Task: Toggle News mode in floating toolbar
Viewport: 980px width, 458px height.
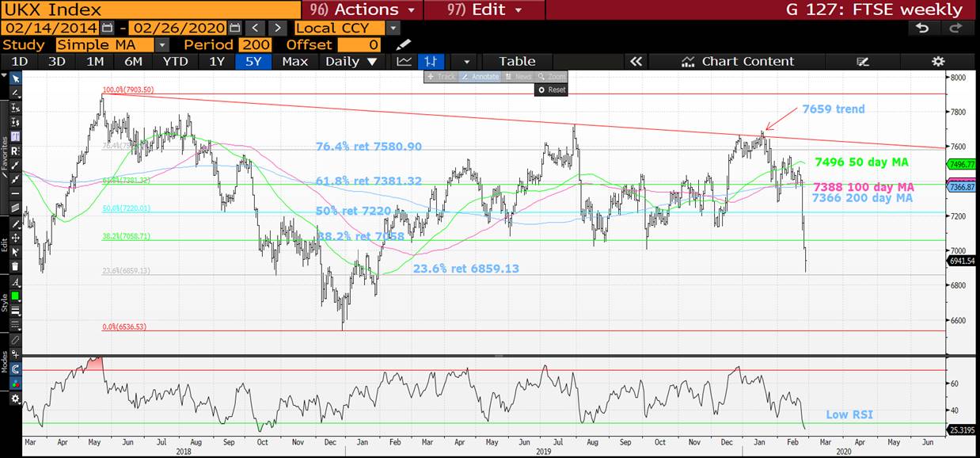Action: 518,77
